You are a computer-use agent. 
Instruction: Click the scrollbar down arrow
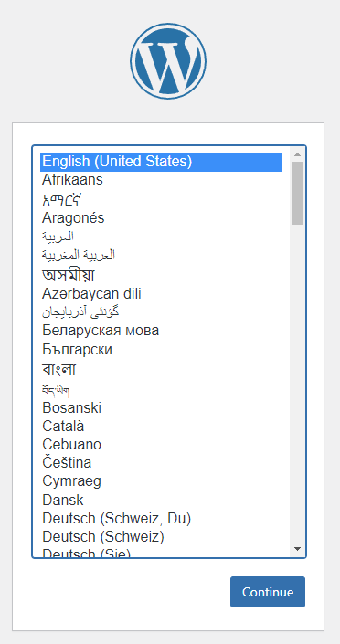tap(298, 549)
